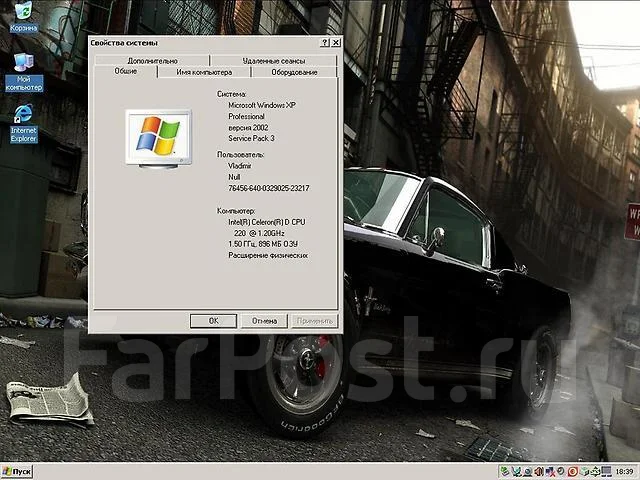The width and height of the screenshot is (640, 480).
Task: Click the greyed Применить button
Action: (314, 321)
